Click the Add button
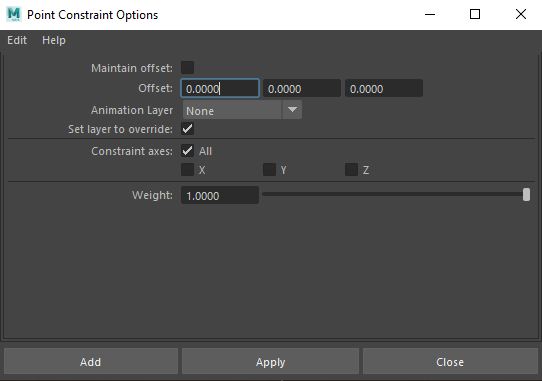The width and height of the screenshot is (542, 381). [x=91, y=361]
